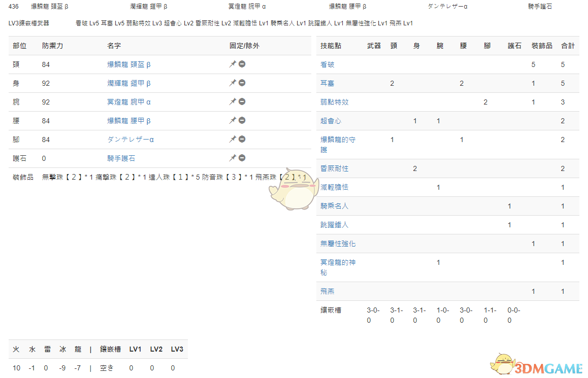Open 爛輝龍 鎧甲 β link in table
This screenshot has width=588, height=378.
coord(129,83)
